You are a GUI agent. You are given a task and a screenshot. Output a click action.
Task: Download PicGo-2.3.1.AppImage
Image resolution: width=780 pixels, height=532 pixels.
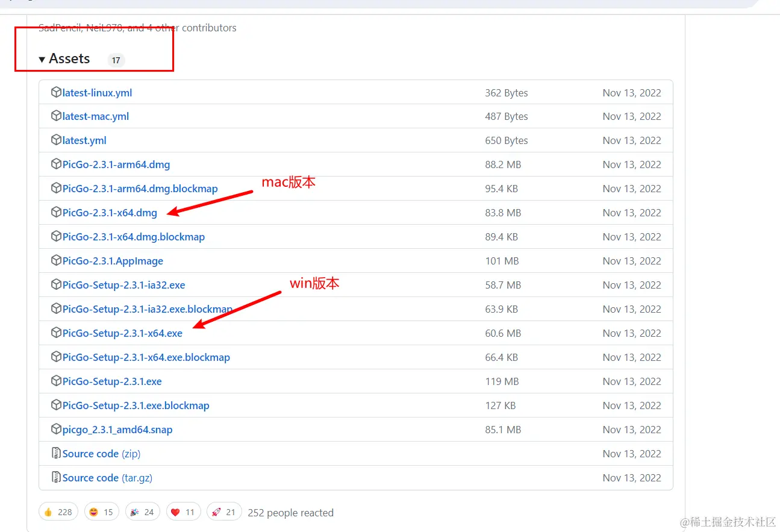point(113,261)
